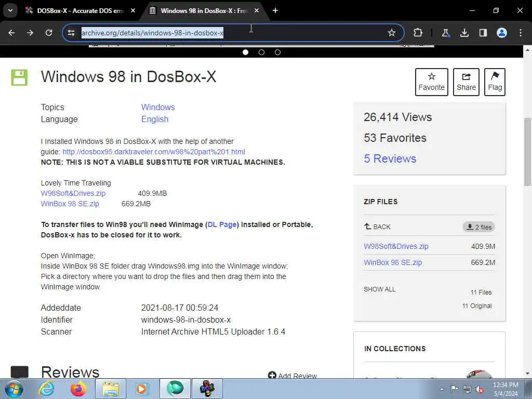Click the page vertical scrollbar thumb

[527, 152]
